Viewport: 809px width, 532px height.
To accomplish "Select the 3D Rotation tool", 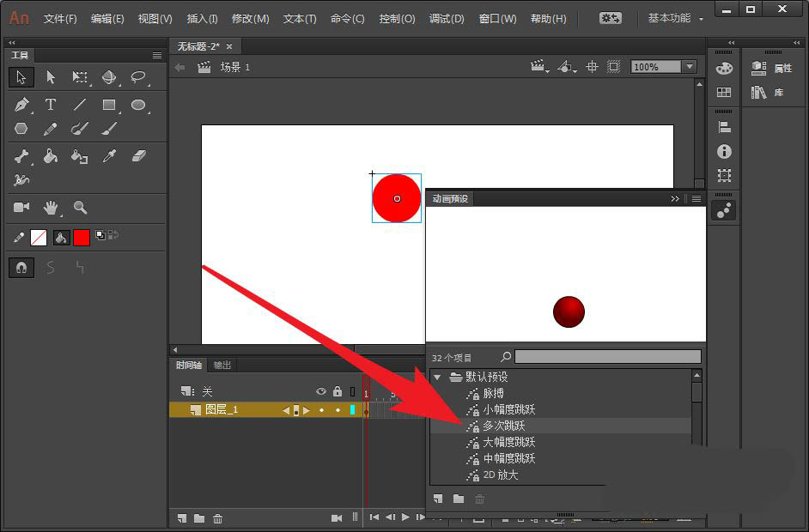I will [x=109, y=77].
